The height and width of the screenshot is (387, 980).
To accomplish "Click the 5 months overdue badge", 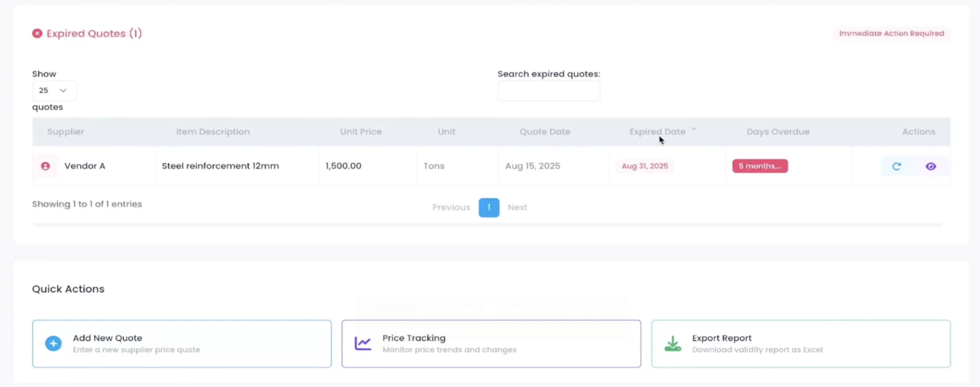I will tap(760, 166).
